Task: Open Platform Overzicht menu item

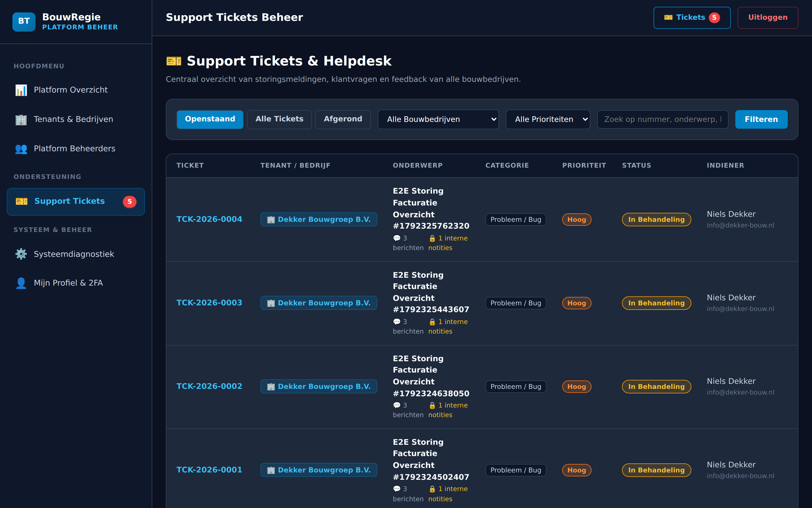Action: tap(76, 90)
